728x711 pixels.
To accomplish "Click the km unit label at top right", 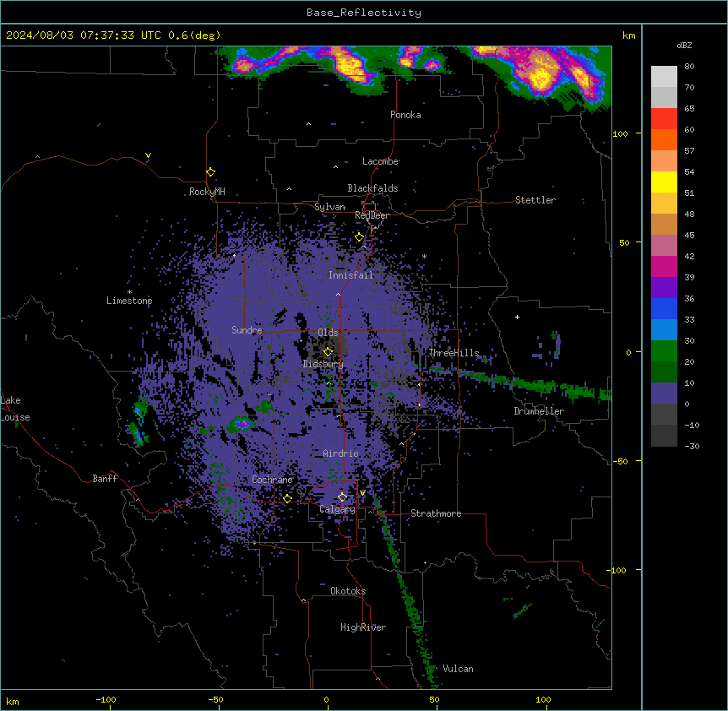I will (x=629, y=35).
